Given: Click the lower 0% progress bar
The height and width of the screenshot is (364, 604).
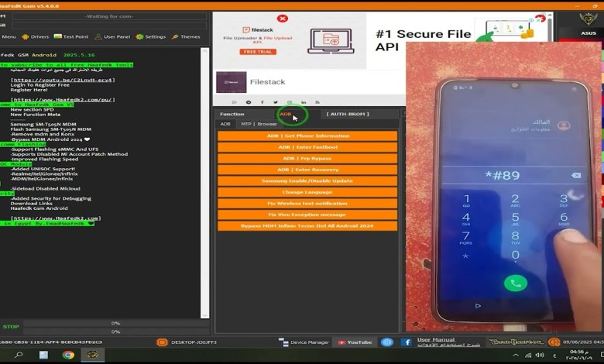Looking at the screenshot, I should [115, 331].
